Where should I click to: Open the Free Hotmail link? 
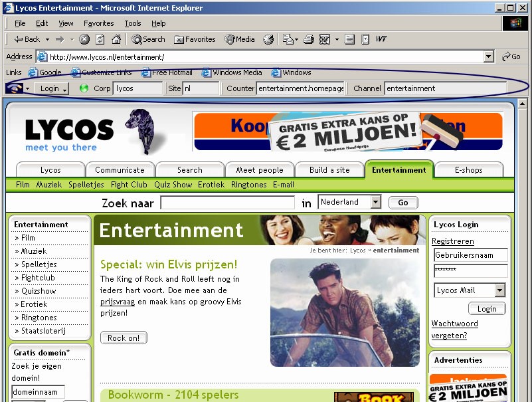[x=167, y=72]
